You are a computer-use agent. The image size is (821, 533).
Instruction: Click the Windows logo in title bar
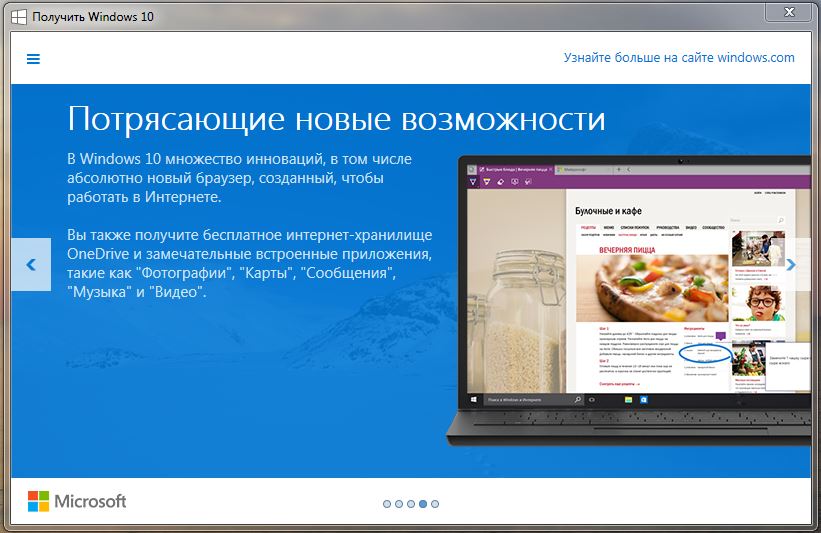(x=19, y=17)
